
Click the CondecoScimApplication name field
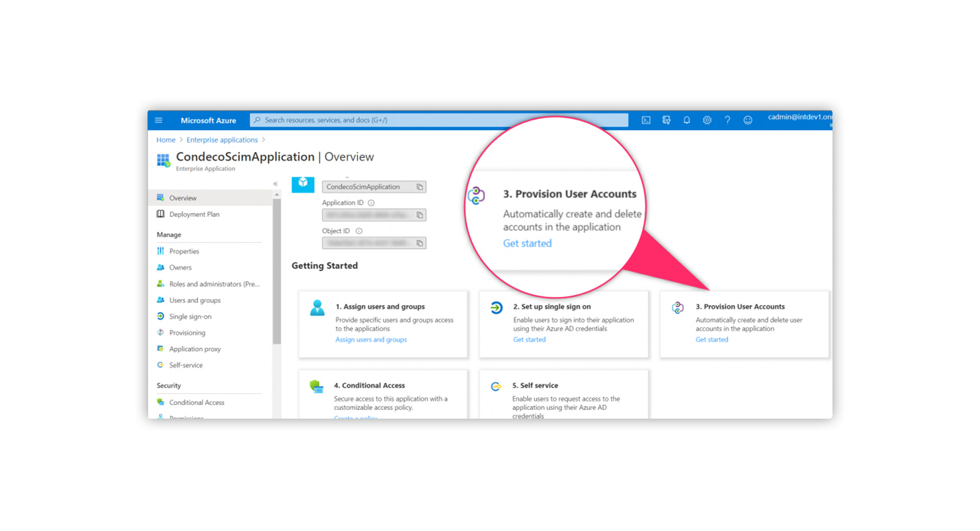click(x=374, y=187)
